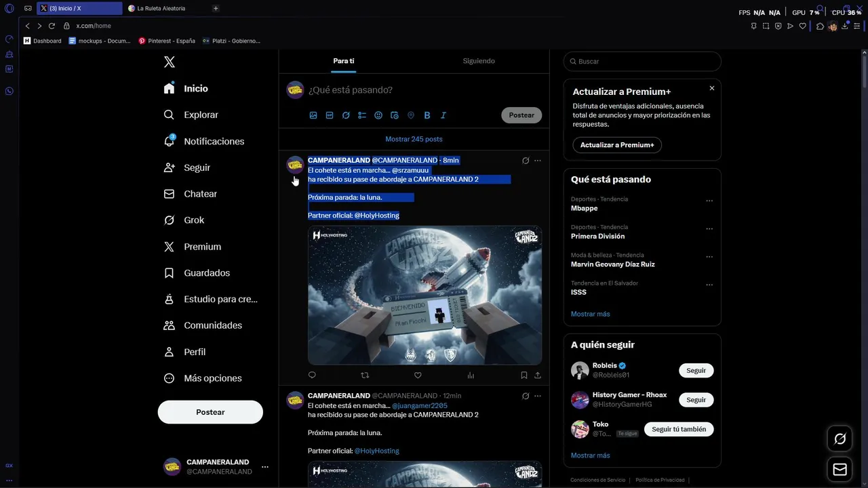Viewport: 868px width, 488px height.
Task: Open the @HolyHosting mention in the 8min post
Action: (377, 216)
